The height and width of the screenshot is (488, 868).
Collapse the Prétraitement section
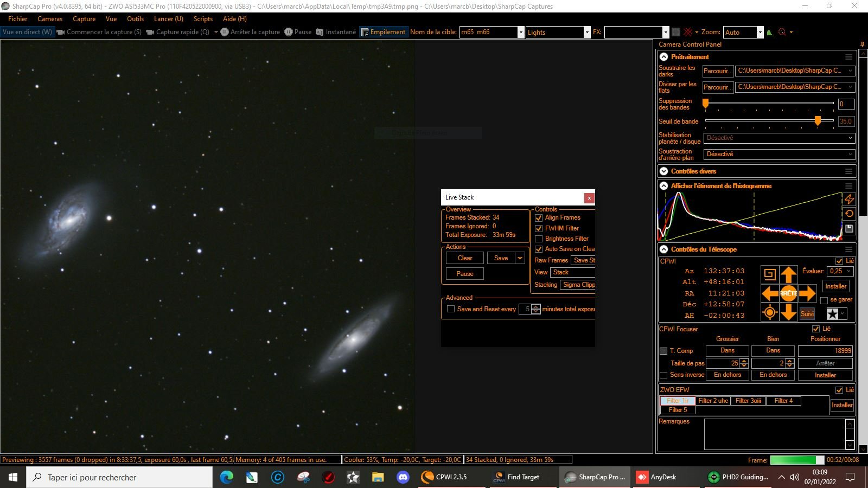point(663,57)
